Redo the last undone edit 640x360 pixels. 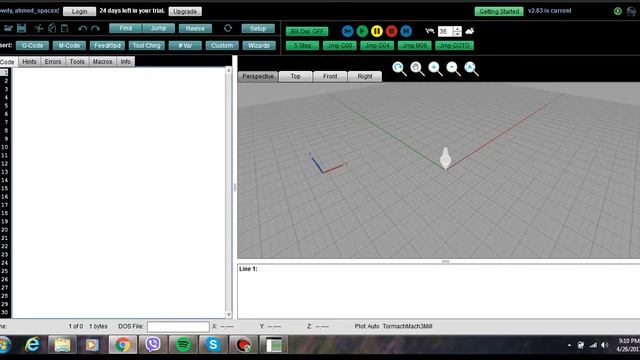[96, 28]
